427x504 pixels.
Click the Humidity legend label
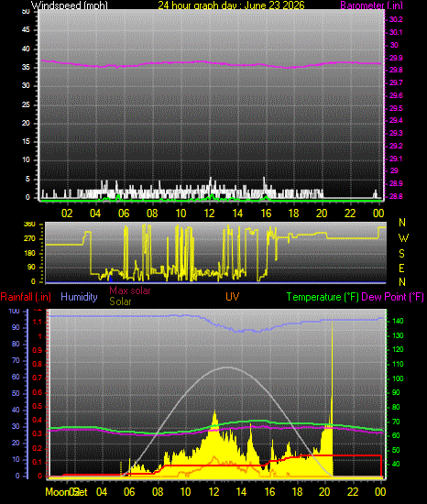pos(79,297)
